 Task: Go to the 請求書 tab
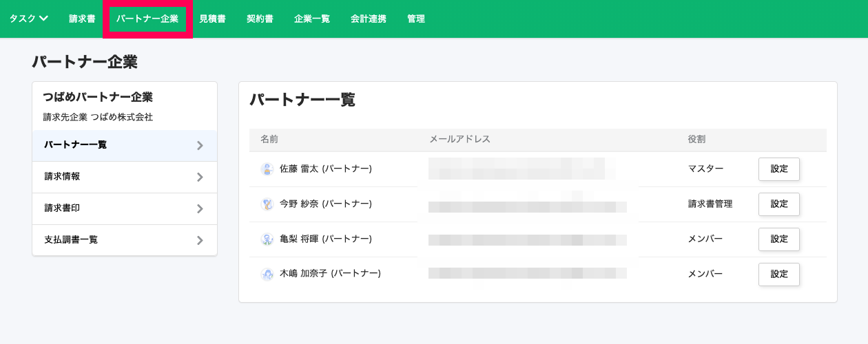click(x=82, y=19)
